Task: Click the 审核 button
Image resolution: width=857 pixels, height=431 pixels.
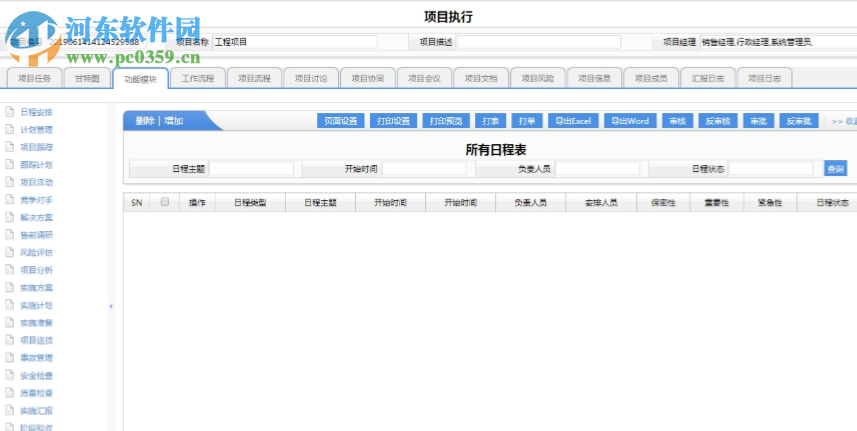Action: [x=677, y=121]
